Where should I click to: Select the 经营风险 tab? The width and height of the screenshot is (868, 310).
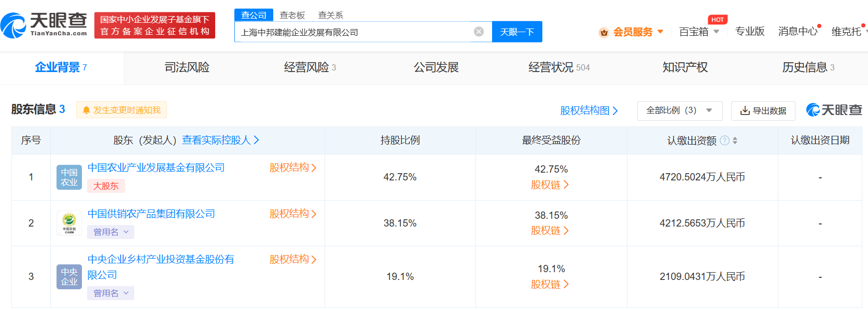point(310,67)
